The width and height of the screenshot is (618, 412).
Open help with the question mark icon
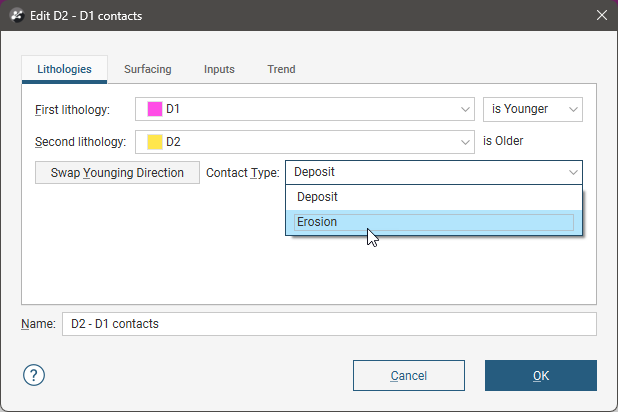pos(35,376)
